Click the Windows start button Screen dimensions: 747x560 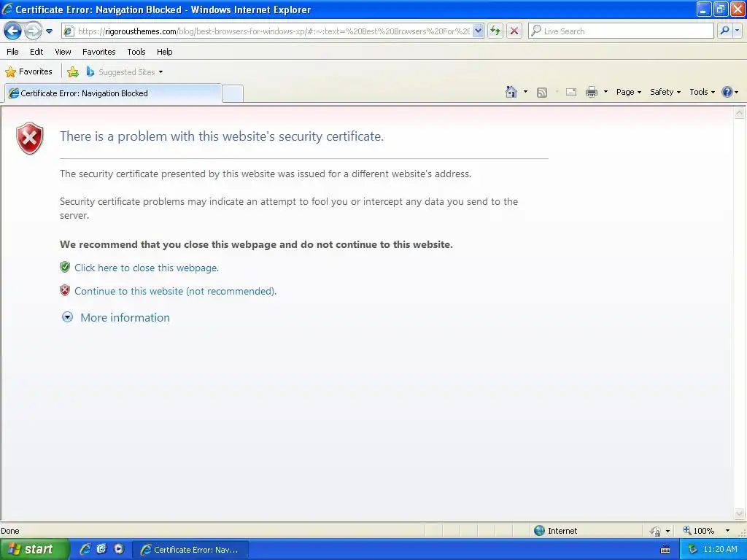tap(34, 550)
